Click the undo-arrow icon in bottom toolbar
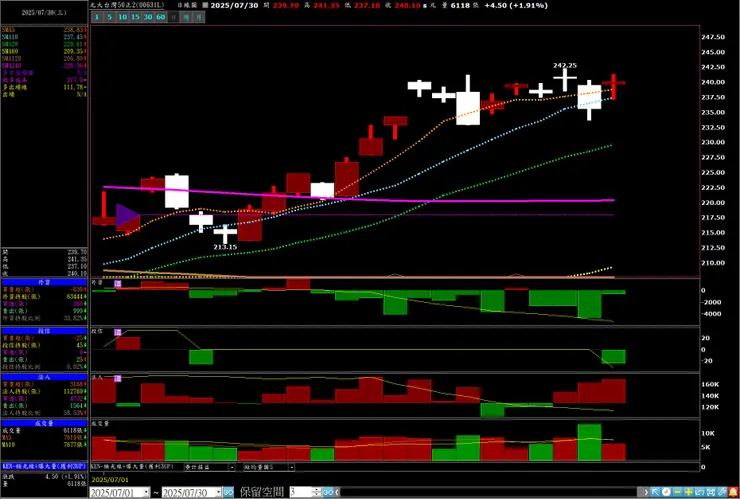Viewport: 740px width, 499px height. point(699,492)
